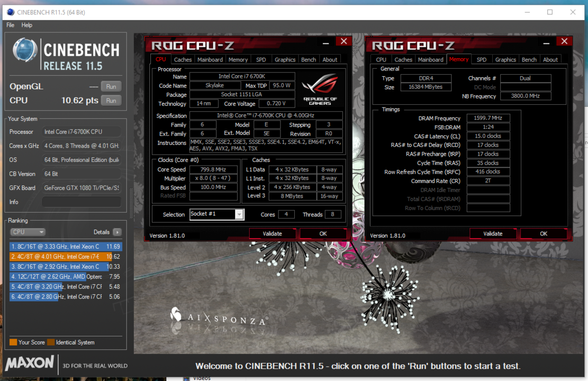Open Graphics tab in right CPU-Z window
The image size is (588, 381).
(x=505, y=60)
